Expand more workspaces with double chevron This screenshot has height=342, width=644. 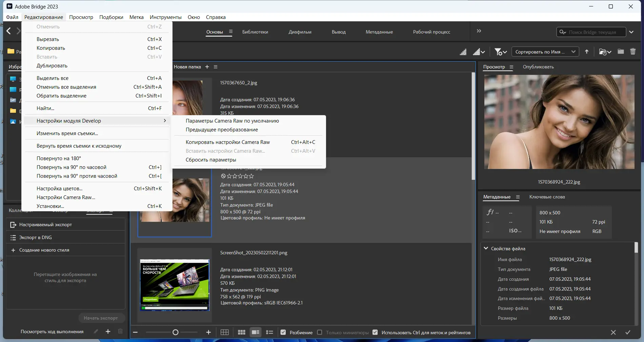point(479,31)
